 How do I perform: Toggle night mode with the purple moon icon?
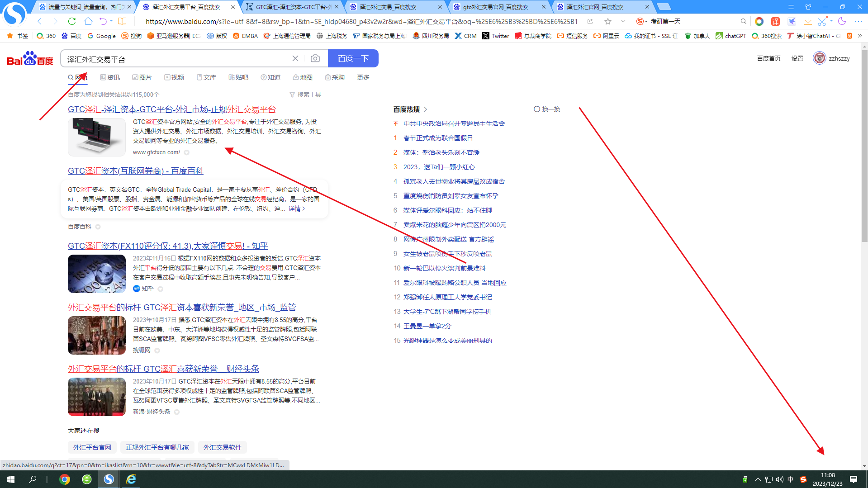coord(842,21)
